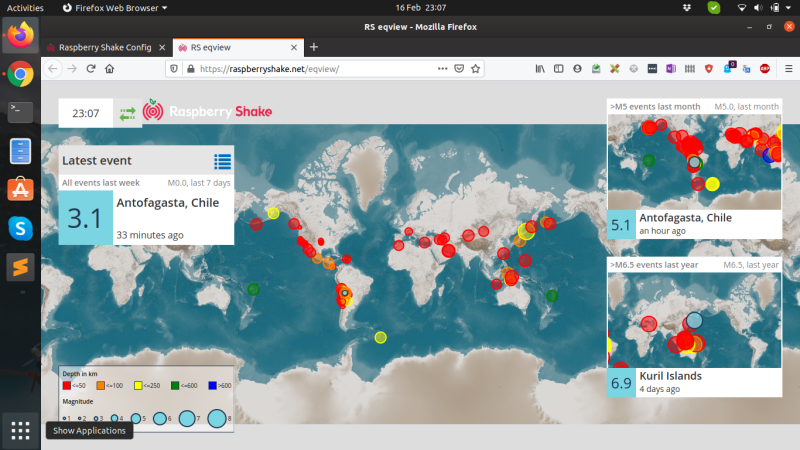Save page to Pocket
Screen dimensions: 800x450
pyautogui.click(x=459, y=69)
